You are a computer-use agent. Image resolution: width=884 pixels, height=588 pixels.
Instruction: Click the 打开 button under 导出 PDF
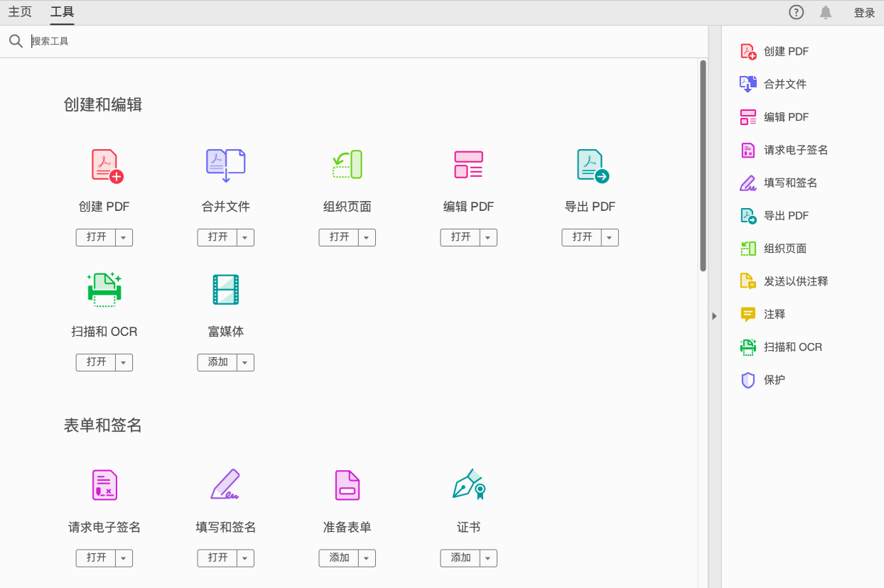pyautogui.click(x=582, y=238)
